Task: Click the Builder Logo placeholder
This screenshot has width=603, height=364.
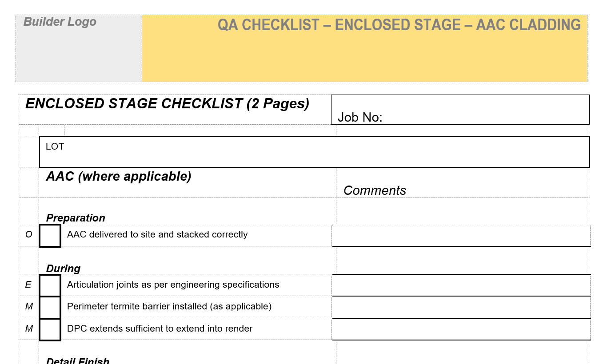Action: (79, 48)
